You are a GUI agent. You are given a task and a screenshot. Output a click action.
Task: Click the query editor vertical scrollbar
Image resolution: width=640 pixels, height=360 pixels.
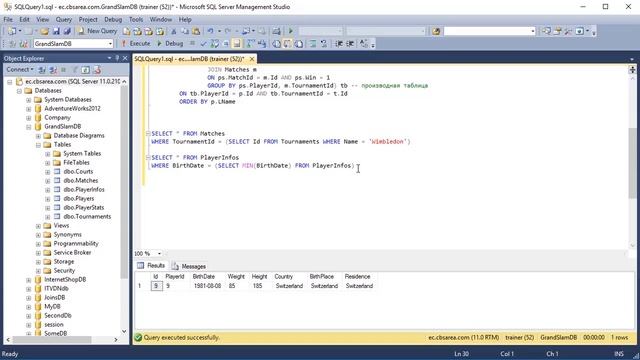pyautogui.click(x=632, y=163)
